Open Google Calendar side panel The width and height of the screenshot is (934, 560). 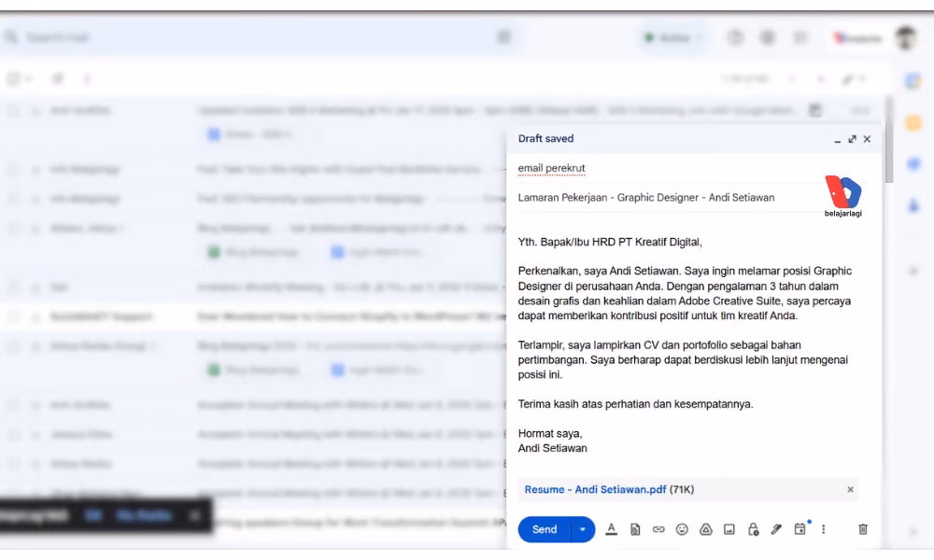(x=913, y=81)
